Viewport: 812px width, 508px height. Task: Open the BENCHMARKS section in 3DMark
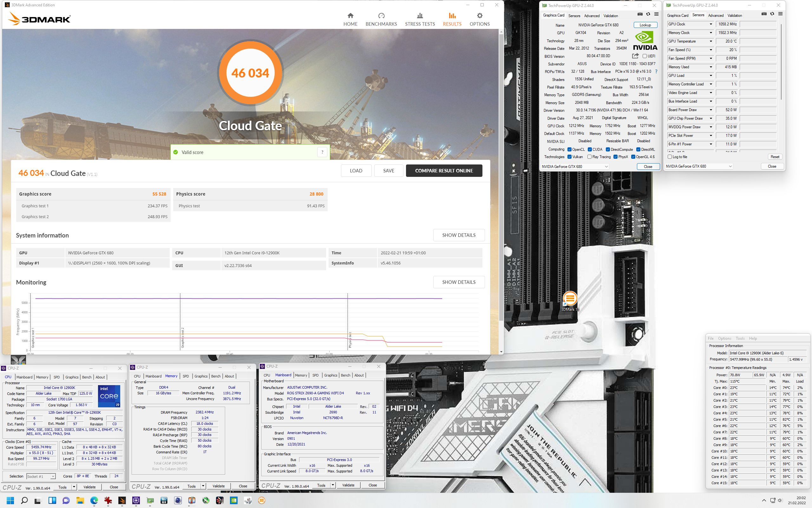pos(381,19)
